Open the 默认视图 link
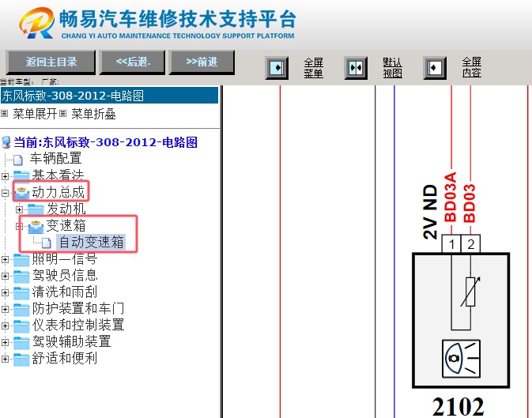The height and width of the screenshot is (418, 532). 393,68
